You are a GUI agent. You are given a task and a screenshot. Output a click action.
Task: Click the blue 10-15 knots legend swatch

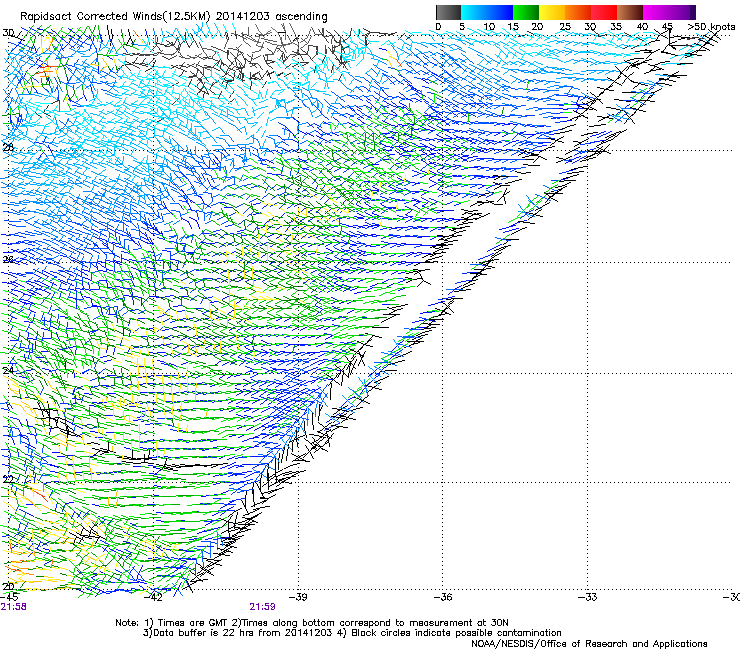(500, 12)
